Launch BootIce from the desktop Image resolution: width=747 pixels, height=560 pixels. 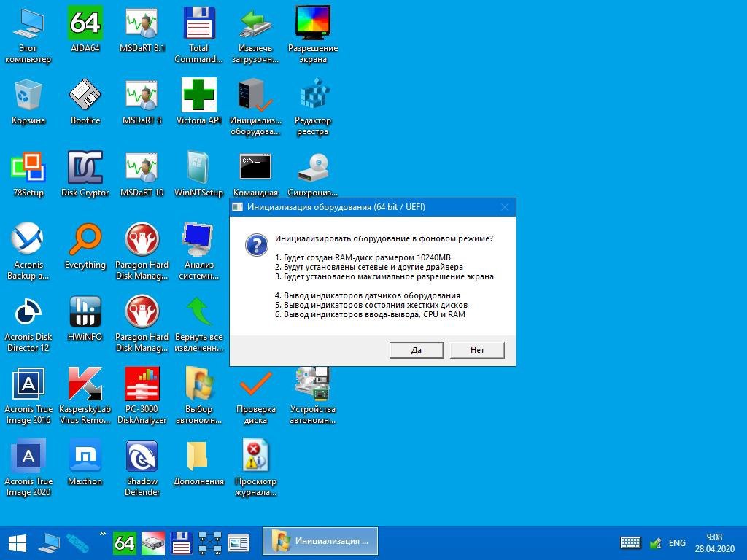[x=85, y=102]
